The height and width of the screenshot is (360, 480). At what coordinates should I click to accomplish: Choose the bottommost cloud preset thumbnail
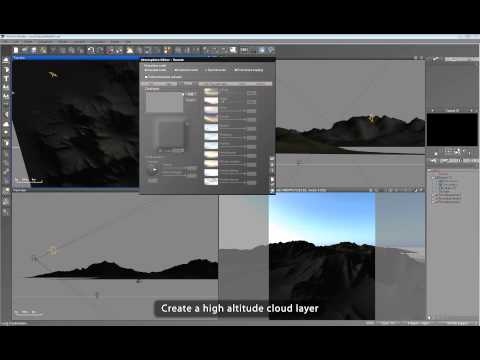click(211, 181)
